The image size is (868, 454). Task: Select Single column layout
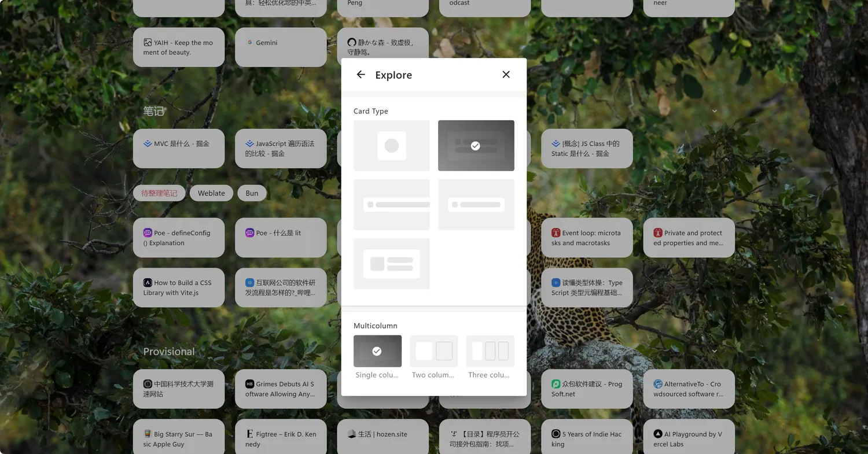(x=377, y=351)
